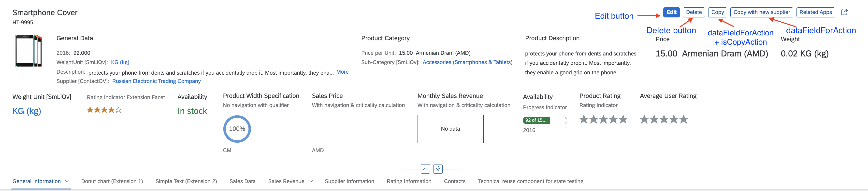This screenshot has height=191, width=868.
Task: Click the Smartphone Cover product image
Action: tap(28, 51)
